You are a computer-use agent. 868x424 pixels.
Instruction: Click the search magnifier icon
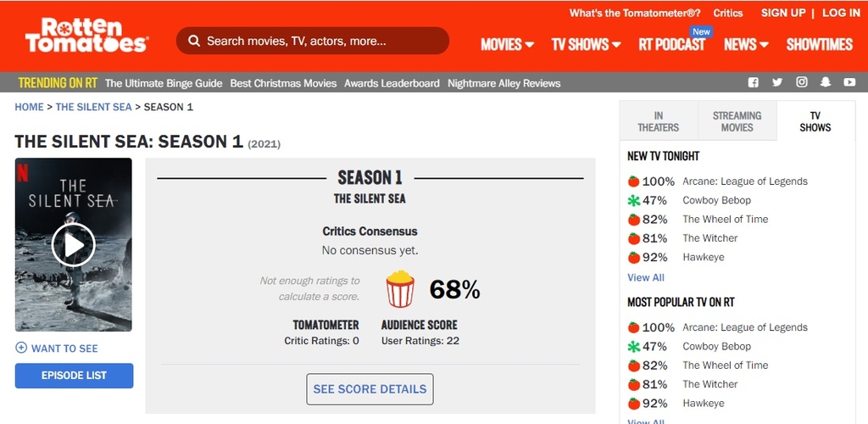click(194, 41)
